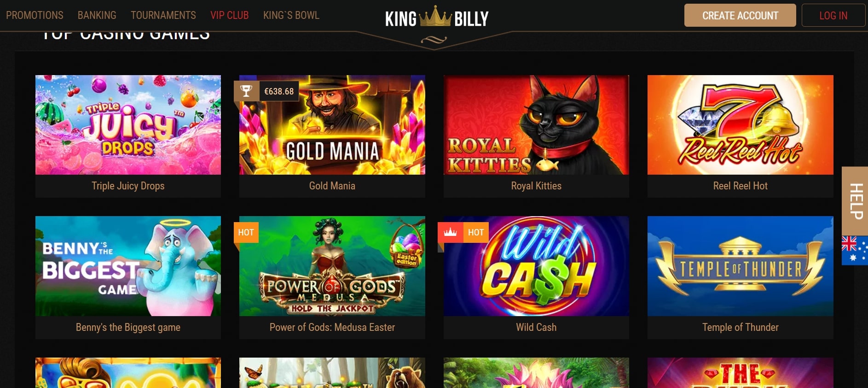Click the HOT badge on Power of Gods

pos(246,232)
